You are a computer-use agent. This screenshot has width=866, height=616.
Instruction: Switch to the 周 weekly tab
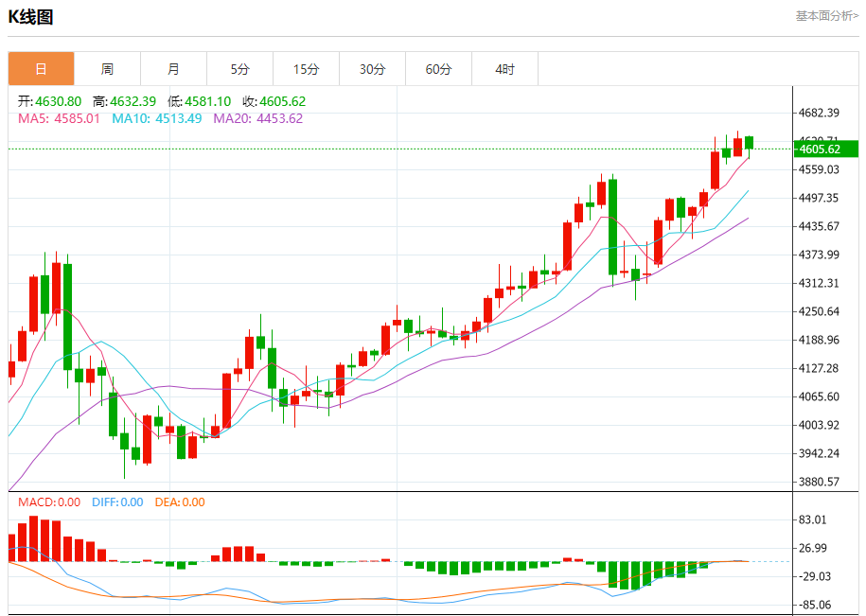[x=107, y=69]
